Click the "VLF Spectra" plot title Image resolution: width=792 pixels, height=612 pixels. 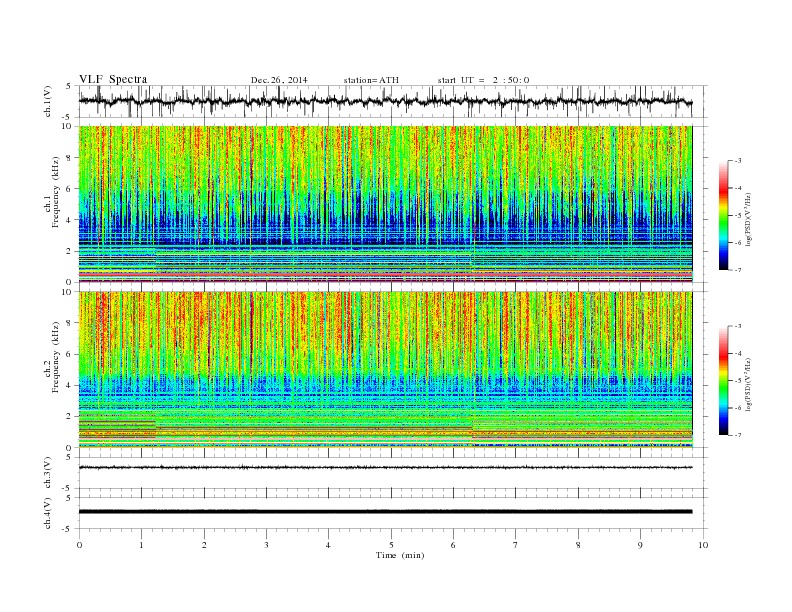tap(113, 79)
